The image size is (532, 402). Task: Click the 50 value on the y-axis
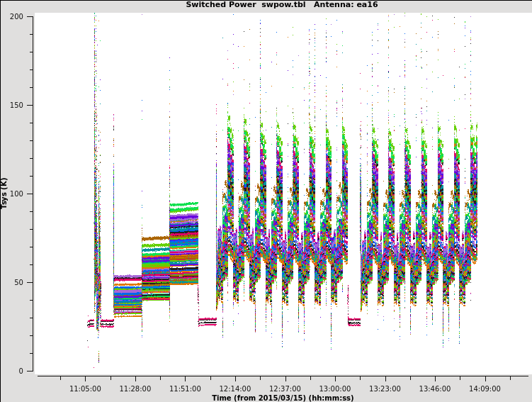point(18,282)
